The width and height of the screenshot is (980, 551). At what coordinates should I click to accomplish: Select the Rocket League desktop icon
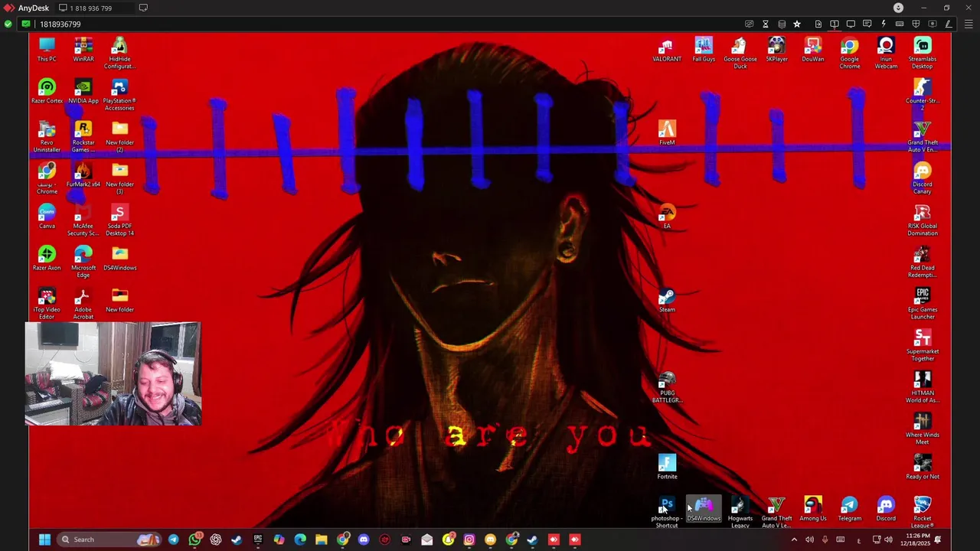tap(923, 513)
